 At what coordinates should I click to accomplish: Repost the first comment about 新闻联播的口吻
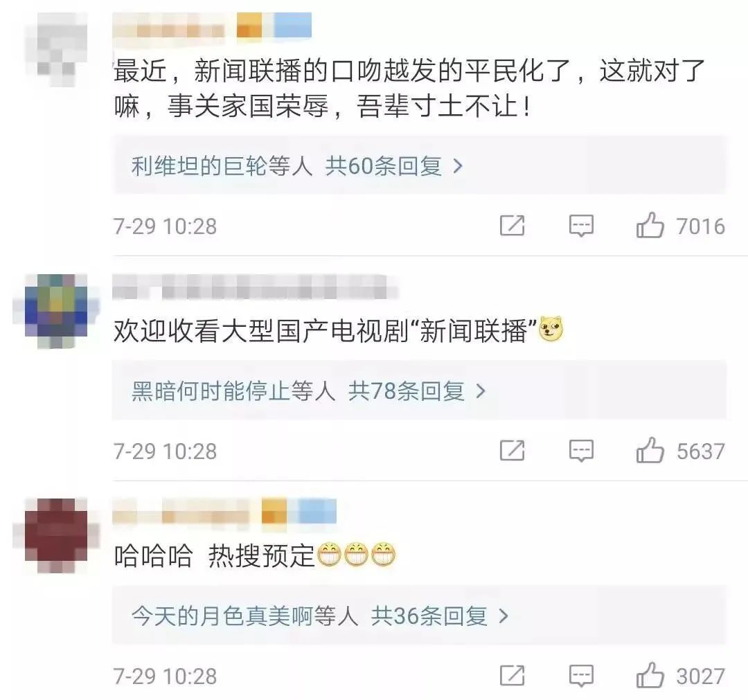click(513, 226)
